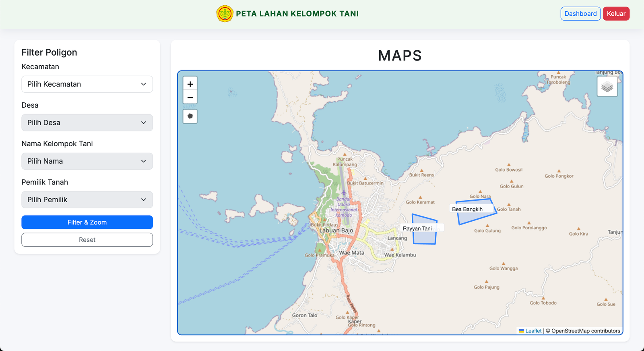Viewport: 644px width, 351px height.
Task: Click the Pemilik Tanah field label
Action: (45, 182)
